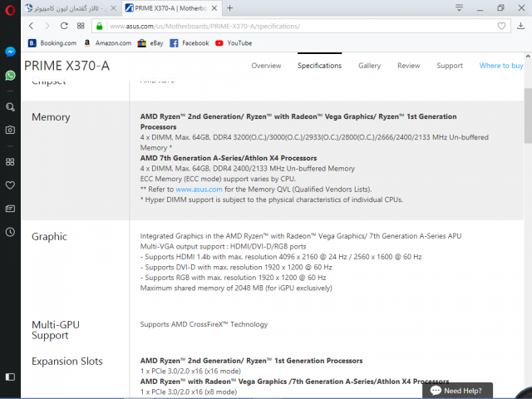
Task: Select the PRIME X370-A Motherboard tab
Action: [x=172, y=8]
